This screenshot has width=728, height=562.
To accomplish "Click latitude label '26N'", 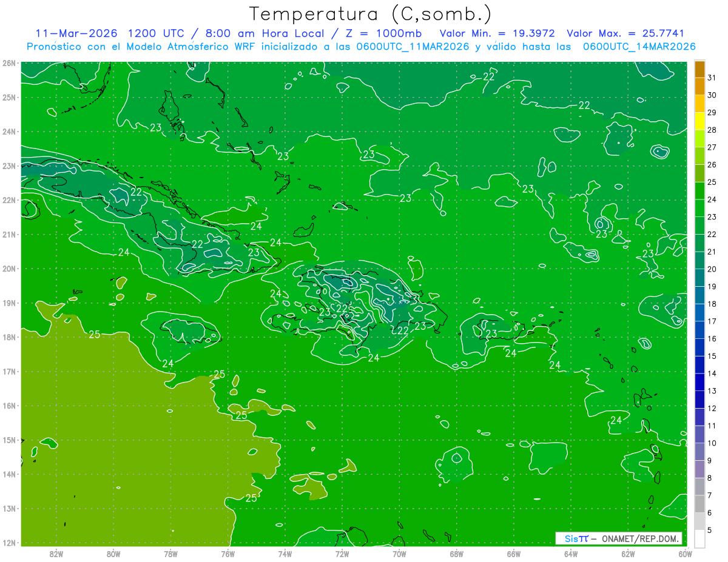I will (9, 62).
